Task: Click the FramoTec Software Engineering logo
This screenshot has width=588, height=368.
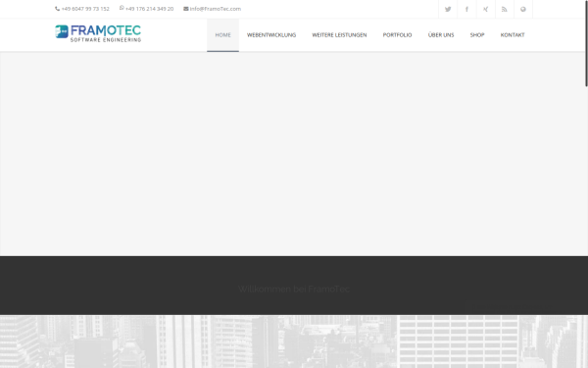Action: tap(98, 33)
